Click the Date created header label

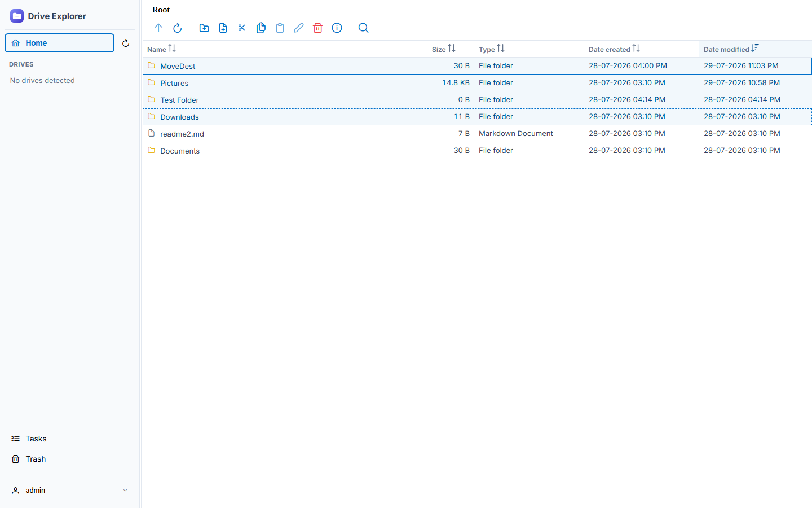pyautogui.click(x=610, y=50)
